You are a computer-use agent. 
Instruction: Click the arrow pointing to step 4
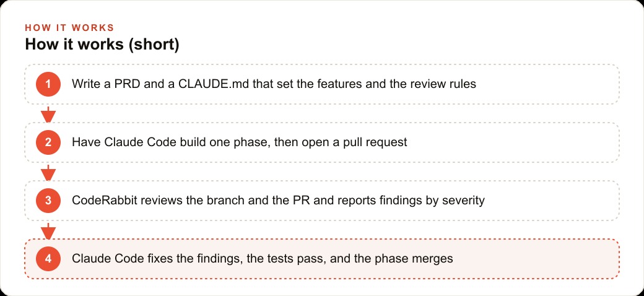(x=48, y=231)
